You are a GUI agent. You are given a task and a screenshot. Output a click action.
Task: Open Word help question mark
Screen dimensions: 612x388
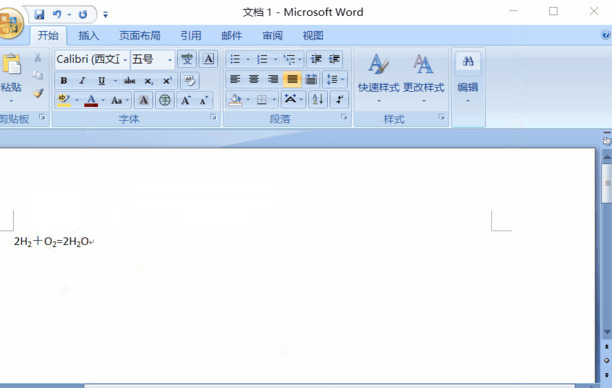[606, 35]
